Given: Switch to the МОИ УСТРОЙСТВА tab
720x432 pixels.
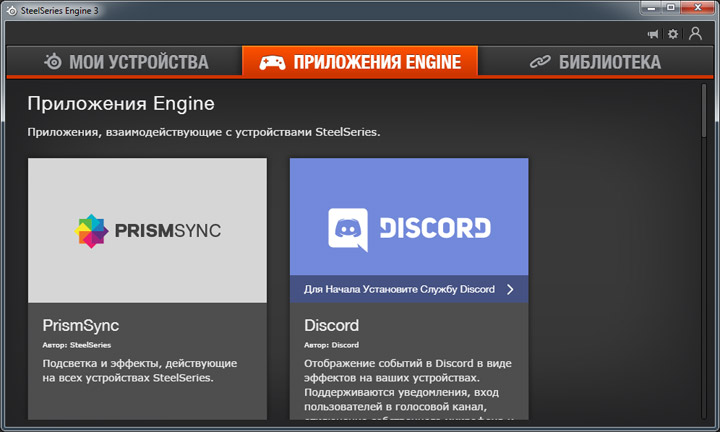Looking at the screenshot, I should click(124, 62).
